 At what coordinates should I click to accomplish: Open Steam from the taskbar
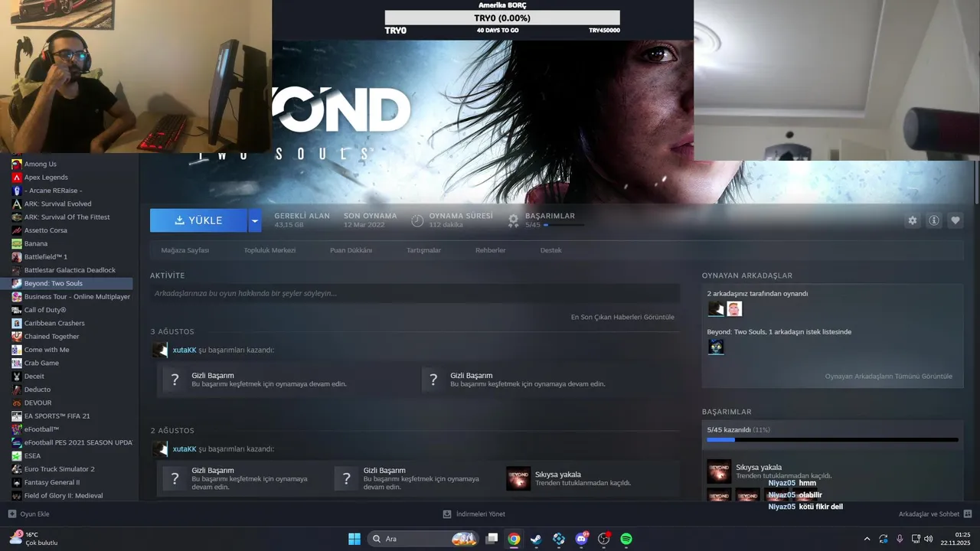536,539
